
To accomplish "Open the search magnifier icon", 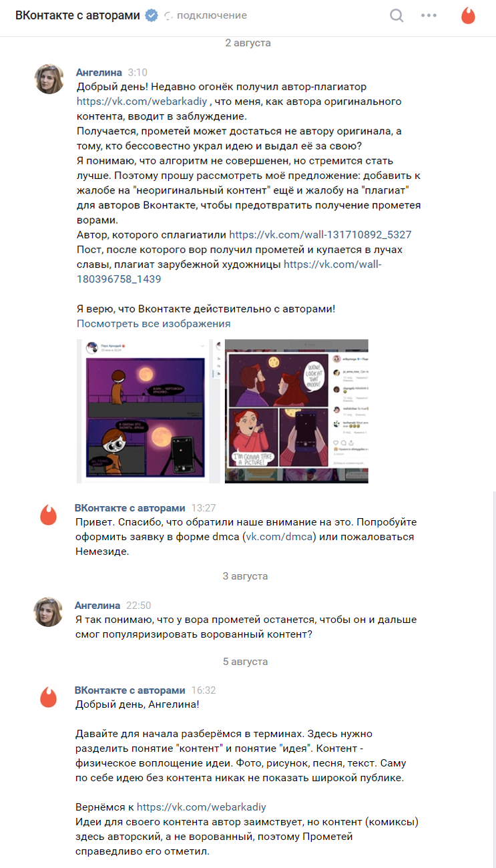I will (x=397, y=15).
